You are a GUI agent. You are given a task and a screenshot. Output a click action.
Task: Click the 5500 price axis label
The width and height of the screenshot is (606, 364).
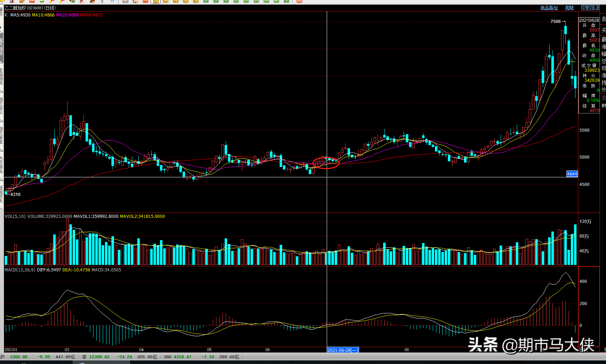click(584, 130)
